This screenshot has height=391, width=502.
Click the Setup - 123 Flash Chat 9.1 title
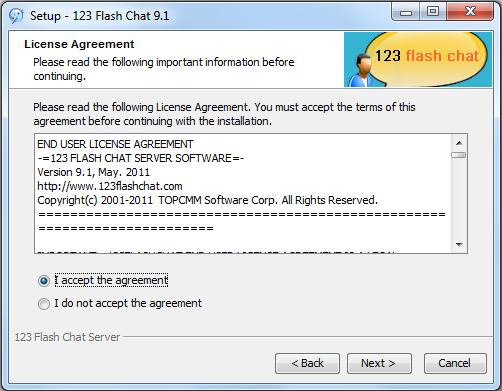tap(99, 16)
